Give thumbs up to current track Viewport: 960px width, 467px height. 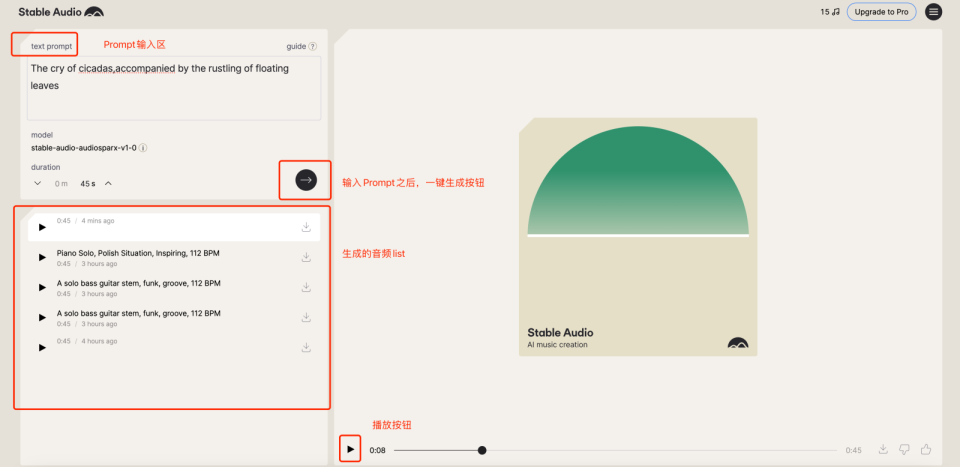click(x=926, y=449)
